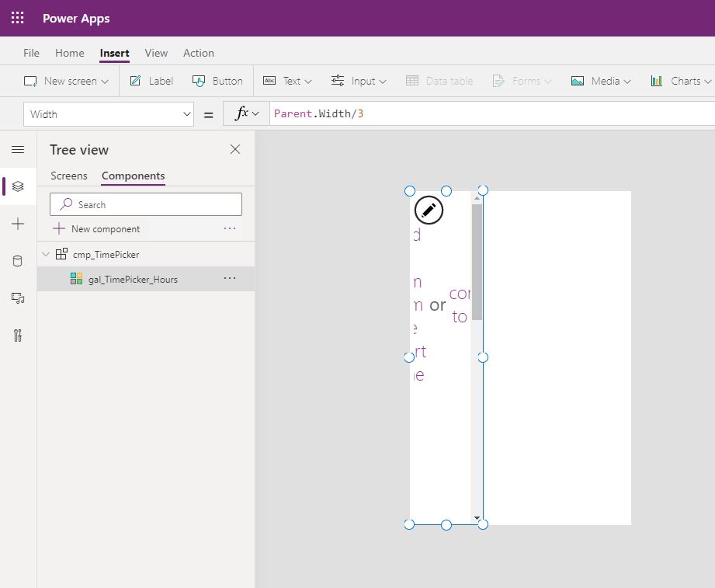This screenshot has width=715, height=588.
Task: Open more options for gal_TimePicker_Hours
Action: click(230, 278)
